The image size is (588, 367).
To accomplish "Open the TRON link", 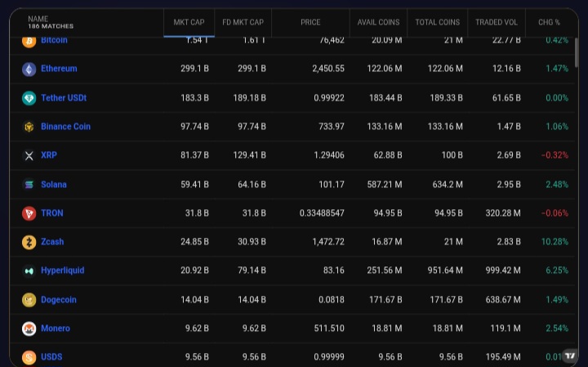I will coord(52,213).
